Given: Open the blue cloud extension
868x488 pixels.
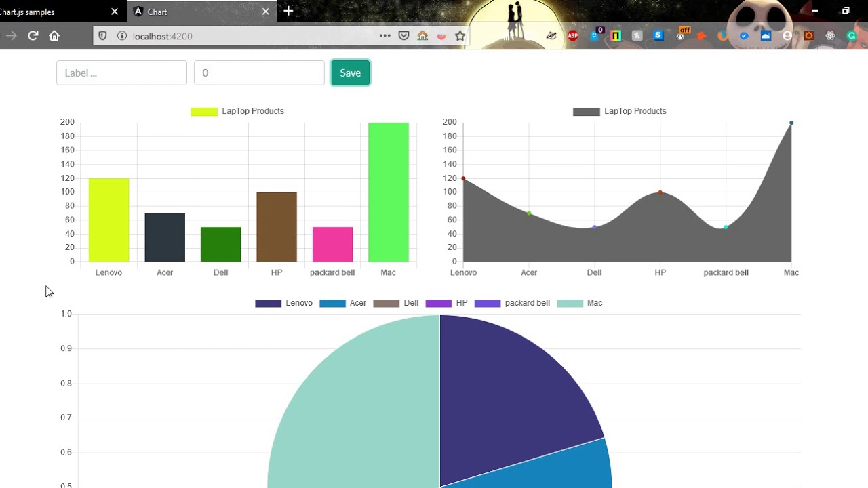Looking at the screenshot, I should pos(766,36).
